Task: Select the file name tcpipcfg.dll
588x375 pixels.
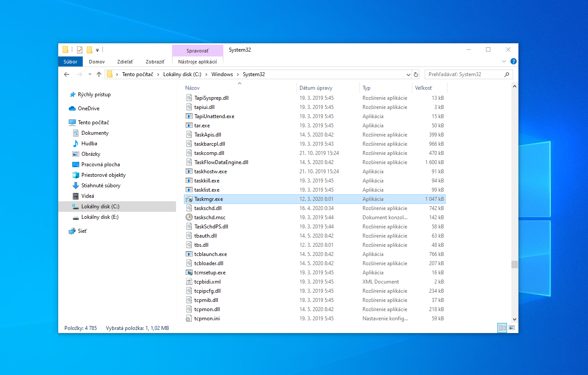Action: pos(208,291)
